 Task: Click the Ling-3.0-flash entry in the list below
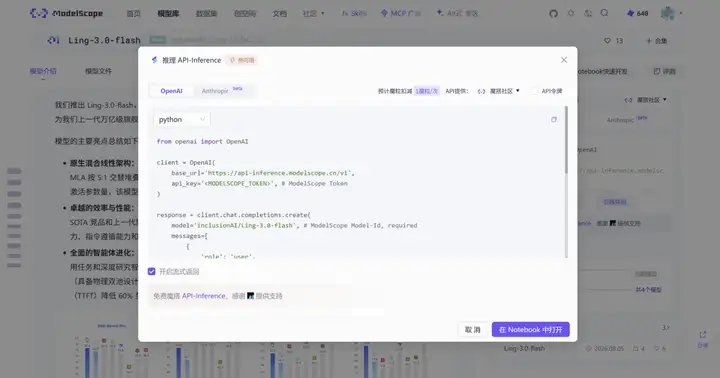coord(524,349)
